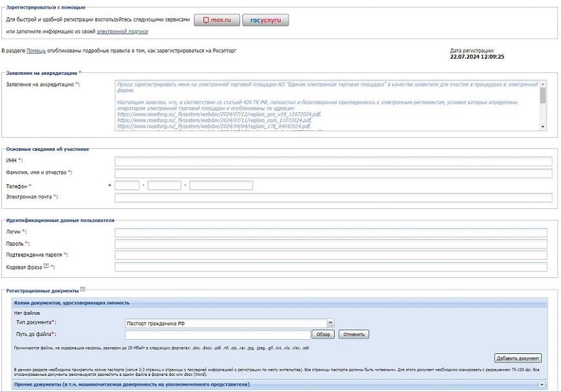
Task: Click the Добавить документ button
Action: (x=518, y=358)
